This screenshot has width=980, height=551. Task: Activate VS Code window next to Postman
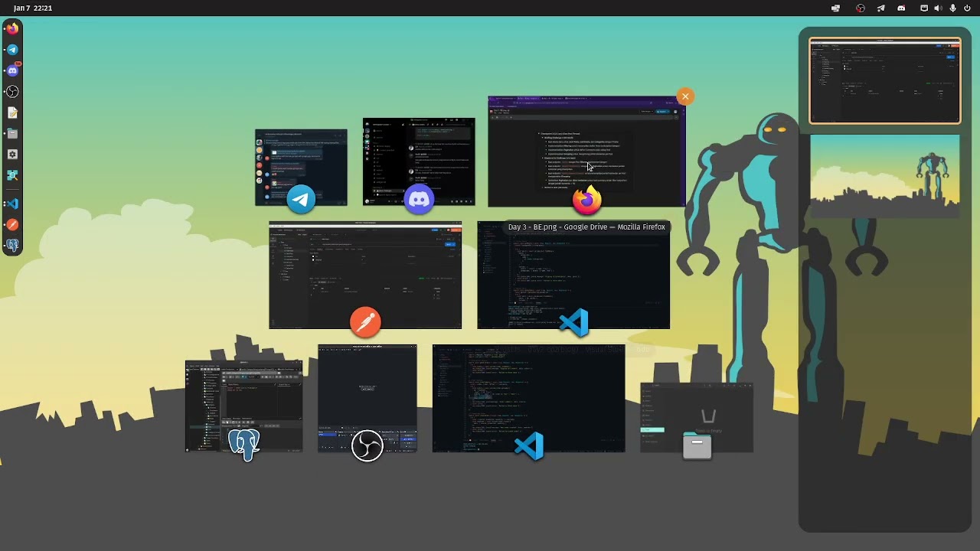click(573, 275)
